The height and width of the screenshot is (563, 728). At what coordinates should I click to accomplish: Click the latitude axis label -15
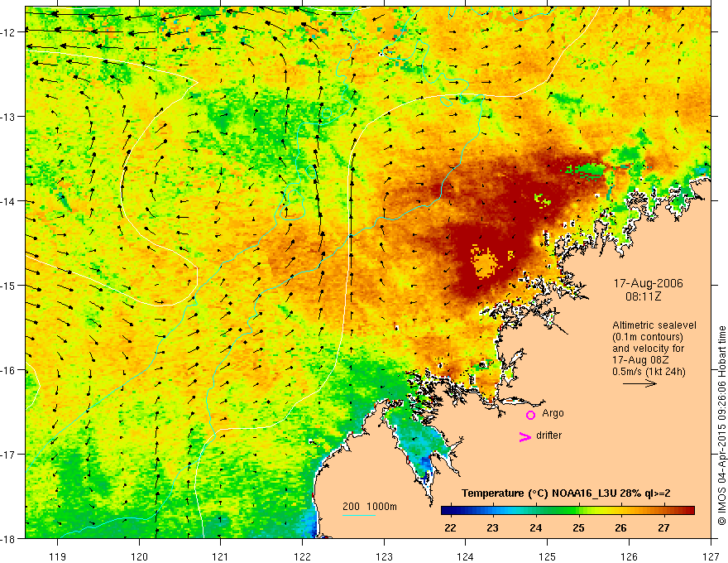pos(8,285)
